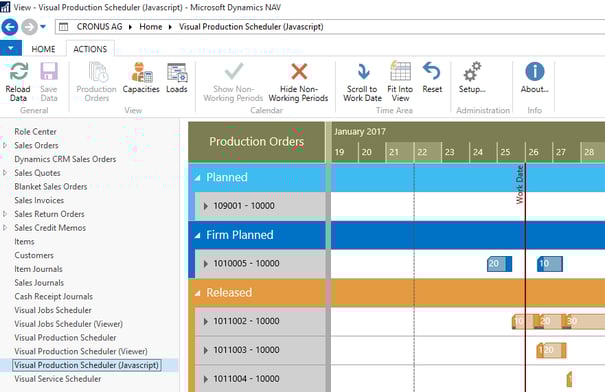Select the ACTIONS ribbon tab
The image size is (605, 392).
[90, 49]
